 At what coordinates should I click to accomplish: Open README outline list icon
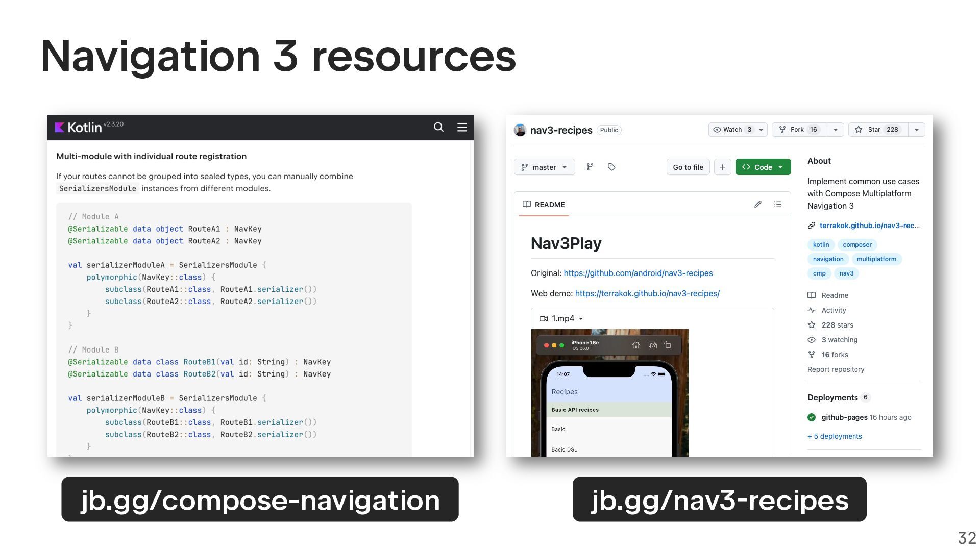778,204
